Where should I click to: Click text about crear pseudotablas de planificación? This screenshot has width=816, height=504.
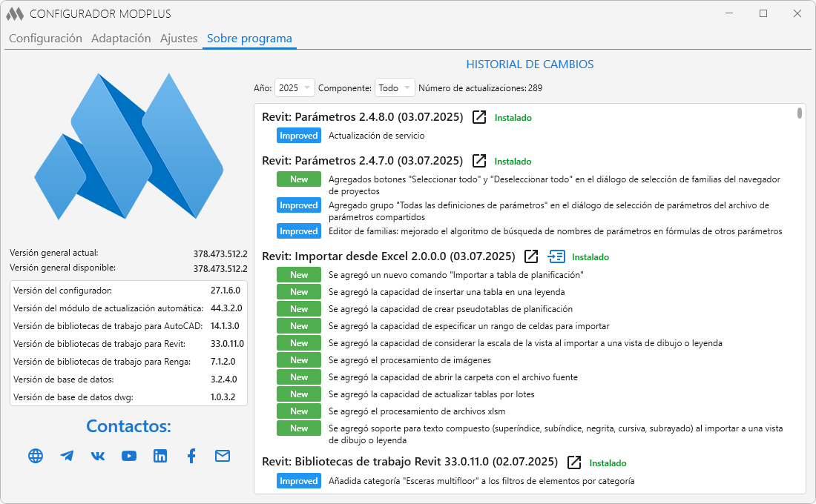click(450, 309)
